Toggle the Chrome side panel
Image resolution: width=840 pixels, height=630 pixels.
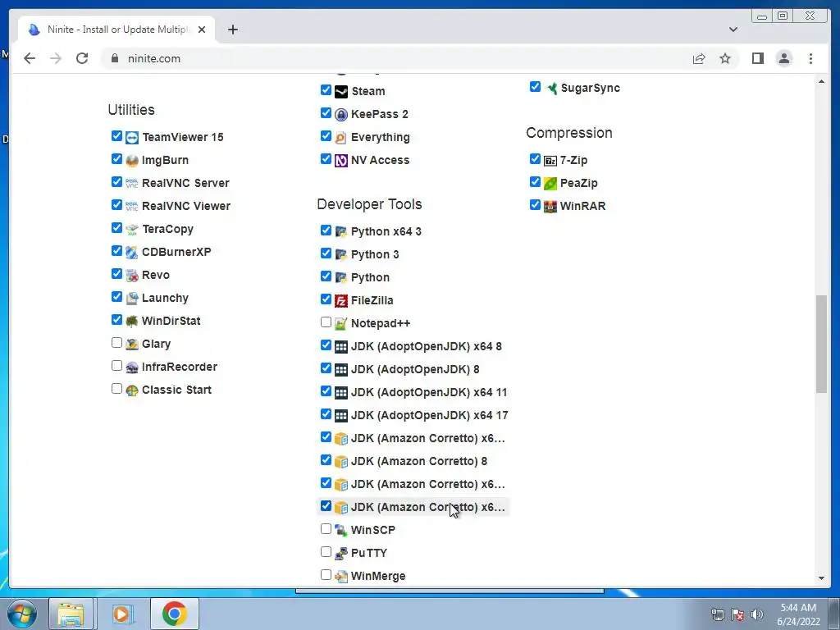pyautogui.click(x=757, y=58)
